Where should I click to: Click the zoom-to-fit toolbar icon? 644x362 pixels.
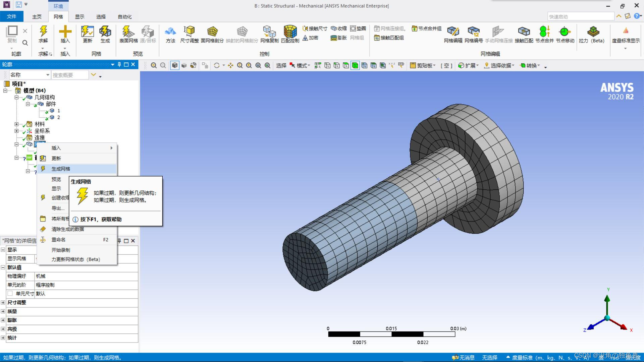click(258, 66)
